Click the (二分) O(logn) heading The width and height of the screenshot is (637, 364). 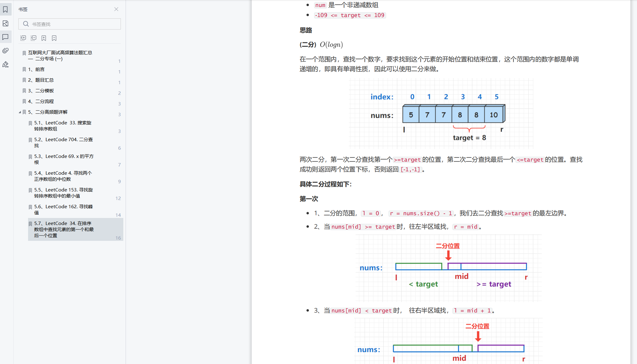[321, 45]
